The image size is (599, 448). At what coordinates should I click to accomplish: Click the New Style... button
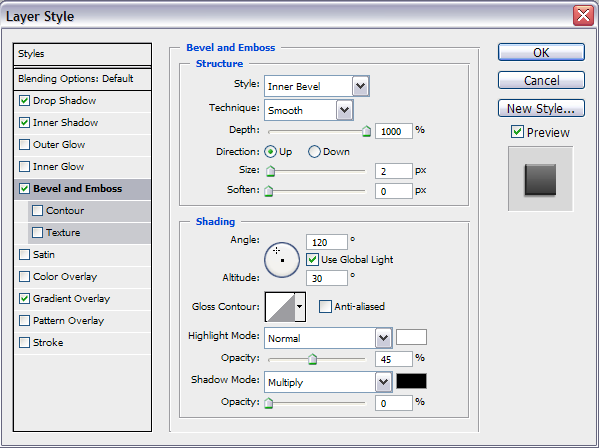pos(541,108)
